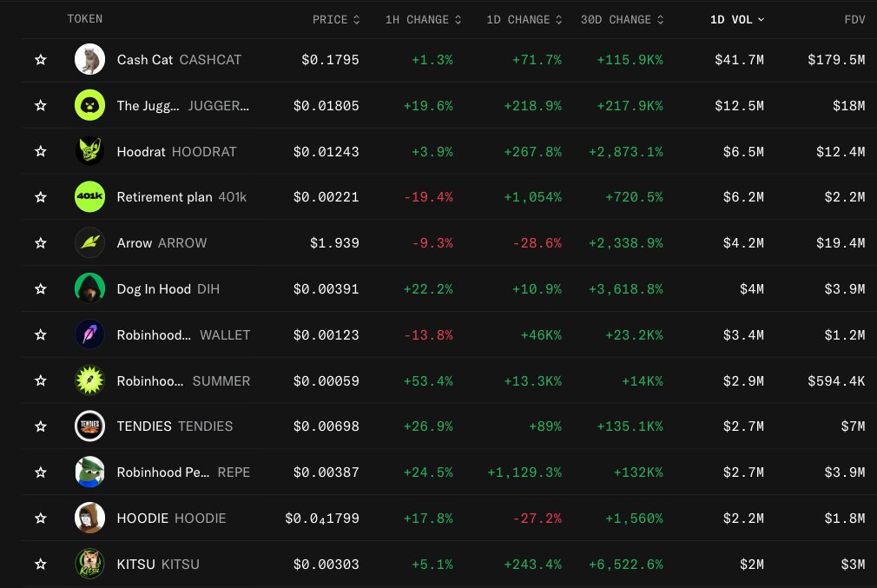Viewport: 877px width, 588px height.
Task: Click the +1,054% 1D change value
Action: [532, 197]
